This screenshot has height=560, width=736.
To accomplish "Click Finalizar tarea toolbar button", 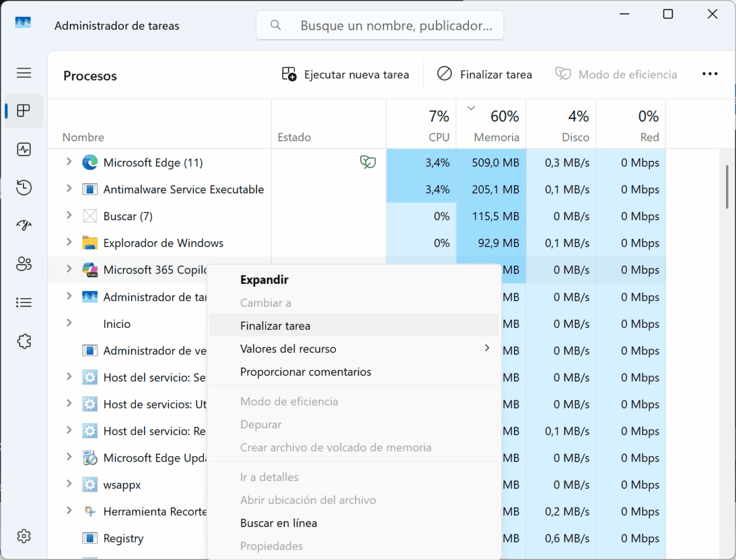I will 485,74.
